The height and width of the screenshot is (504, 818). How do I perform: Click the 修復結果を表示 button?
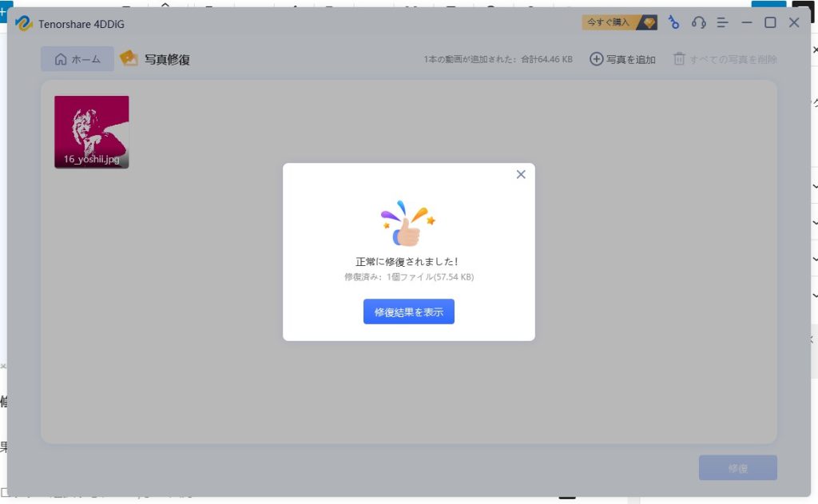pos(408,312)
